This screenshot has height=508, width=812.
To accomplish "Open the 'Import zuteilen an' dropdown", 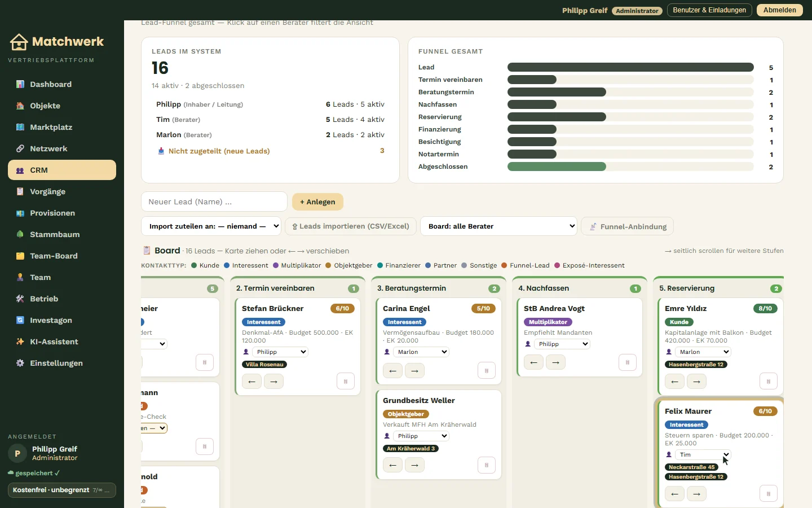I will pos(211,226).
